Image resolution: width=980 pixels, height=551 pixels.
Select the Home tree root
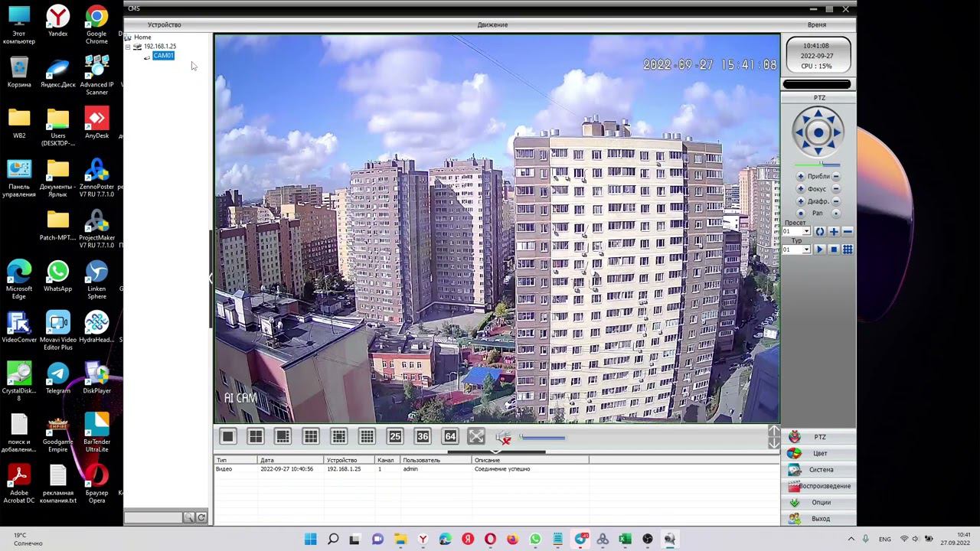142,37
